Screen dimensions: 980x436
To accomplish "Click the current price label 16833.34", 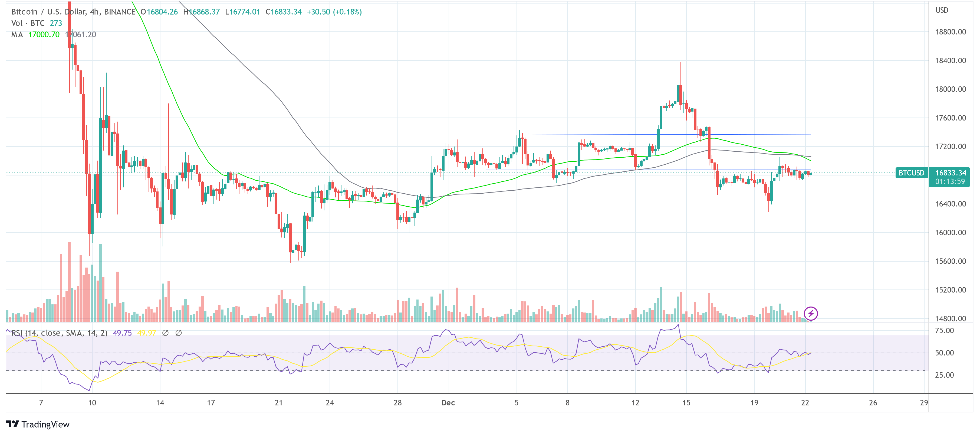I will (x=950, y=173).
